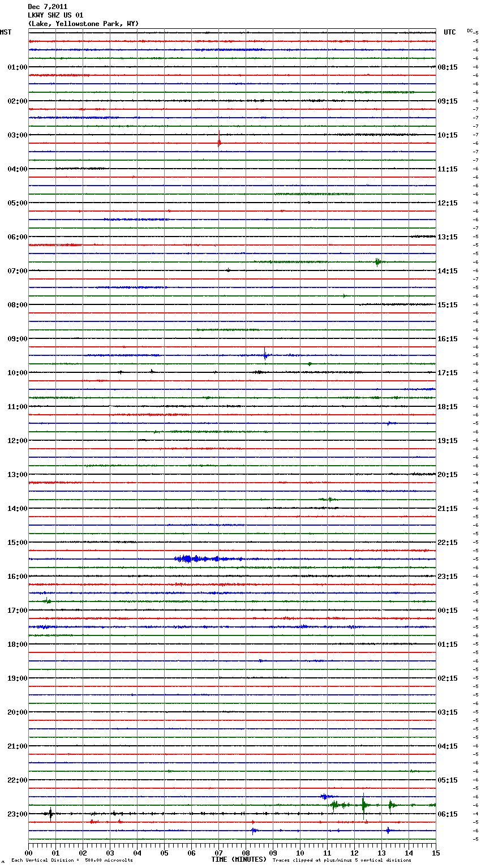The height and width of the screenshot is (868, 481).
Task: Select the MST time label '23:00'
Action: tap(18, 814)
